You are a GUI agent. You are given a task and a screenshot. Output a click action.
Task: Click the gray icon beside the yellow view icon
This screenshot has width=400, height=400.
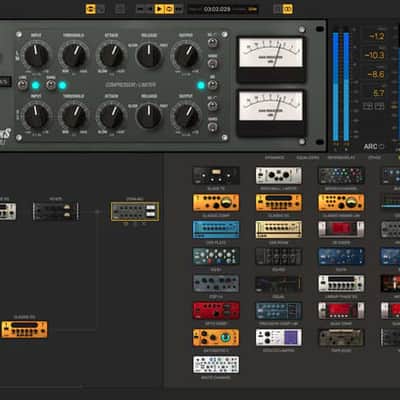click(x=100, y=9)
